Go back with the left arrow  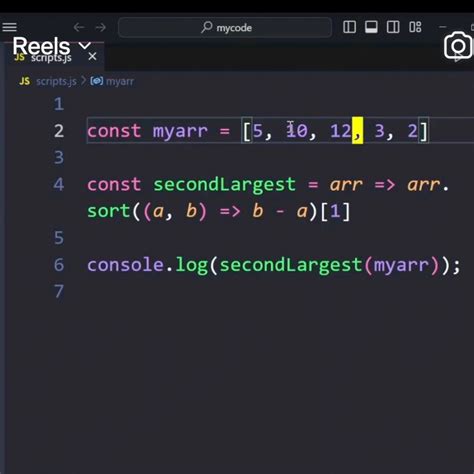point(79,27)
